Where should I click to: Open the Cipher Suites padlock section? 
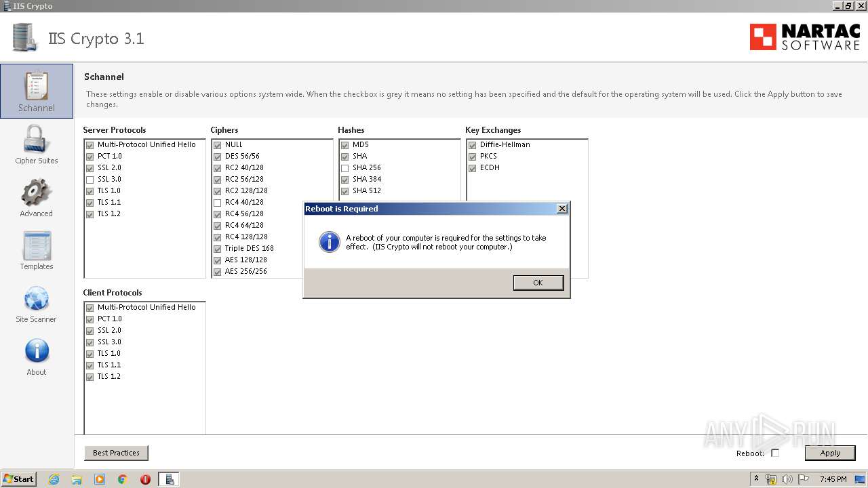tap(37, 144)
